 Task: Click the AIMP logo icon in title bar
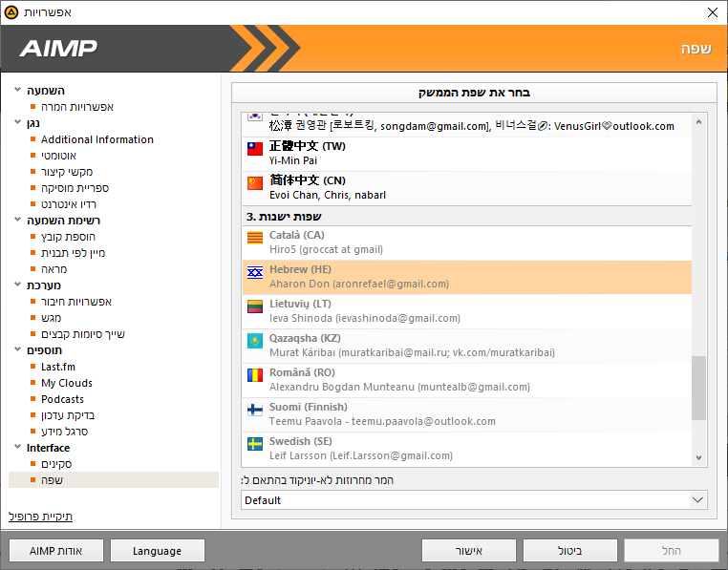(x=11, y=12)
